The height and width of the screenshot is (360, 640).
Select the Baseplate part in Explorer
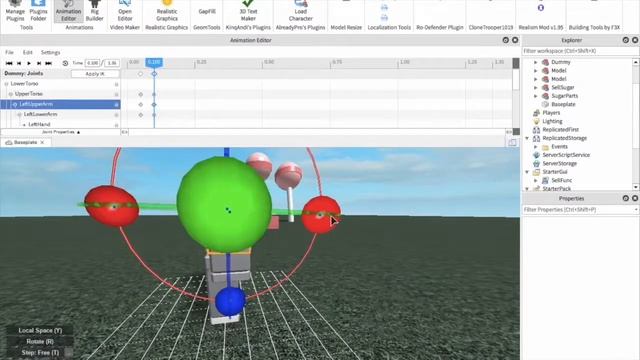[x=563, y=104]
